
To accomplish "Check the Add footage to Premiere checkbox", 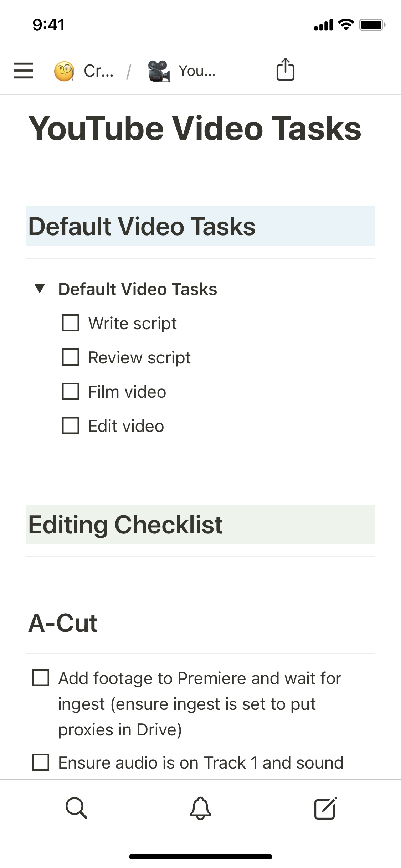I will click(x=41, y=678).
